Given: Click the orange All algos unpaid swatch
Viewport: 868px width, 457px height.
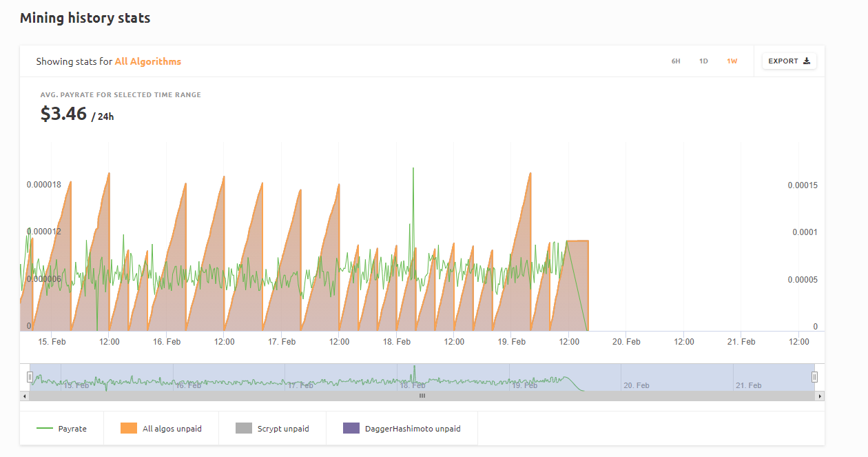Looking at the screenshot, I should coord(129,429).
